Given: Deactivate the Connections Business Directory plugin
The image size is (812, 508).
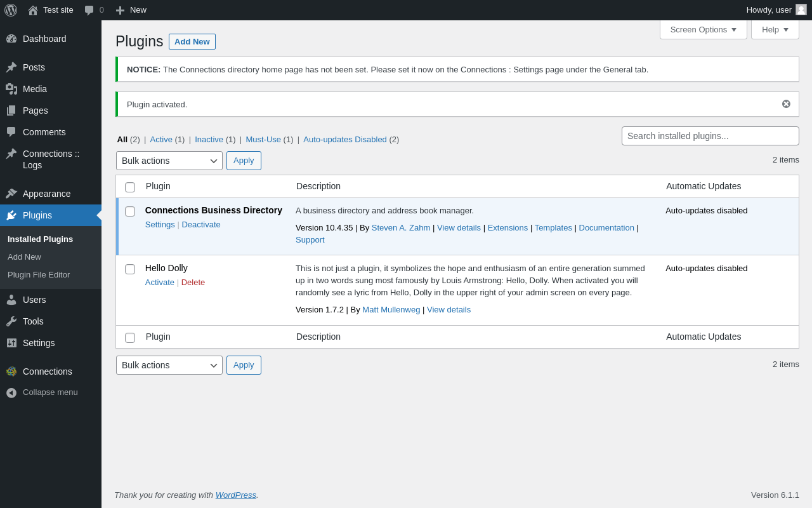Looking at the screenshot, I should 201,225.
